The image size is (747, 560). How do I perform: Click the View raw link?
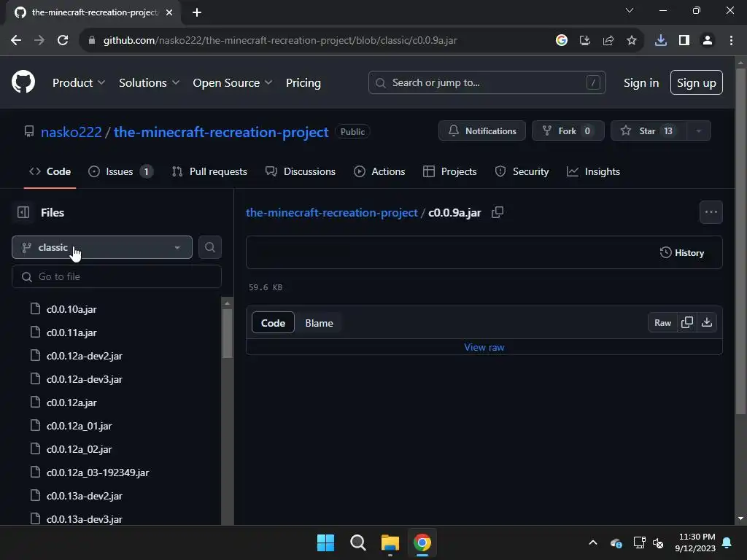tap(484, 347)
